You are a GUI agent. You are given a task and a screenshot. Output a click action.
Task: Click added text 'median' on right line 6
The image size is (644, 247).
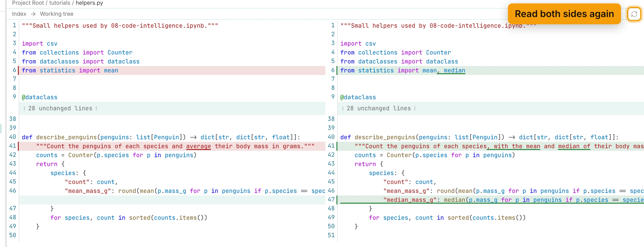point(454,70)
